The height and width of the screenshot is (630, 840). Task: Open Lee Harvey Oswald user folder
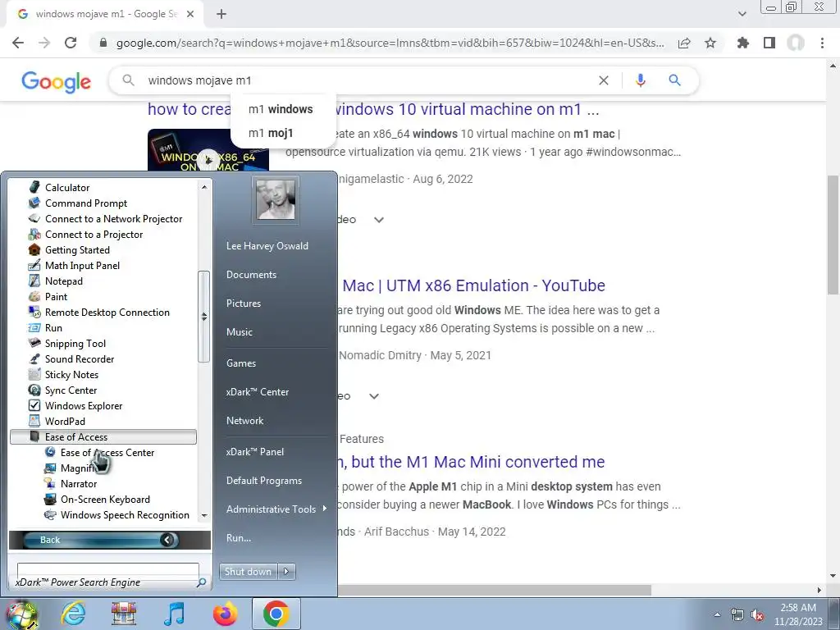[x=267, y=245]
